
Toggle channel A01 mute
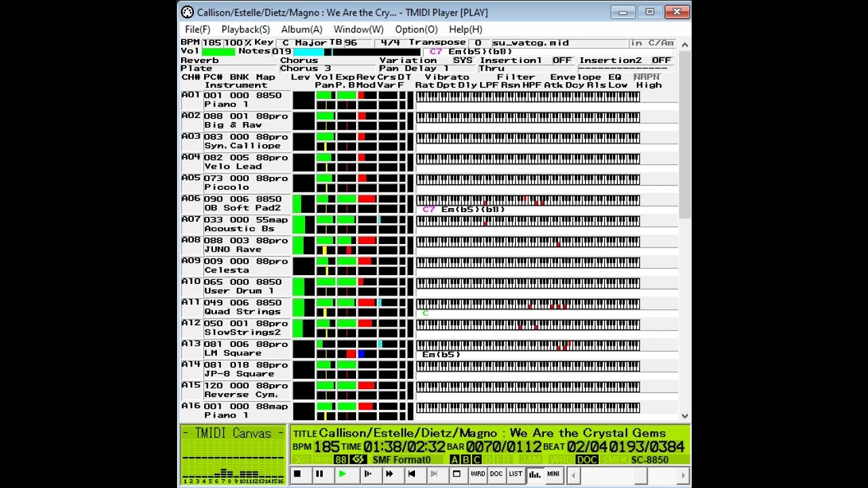[x=191, y=95]
